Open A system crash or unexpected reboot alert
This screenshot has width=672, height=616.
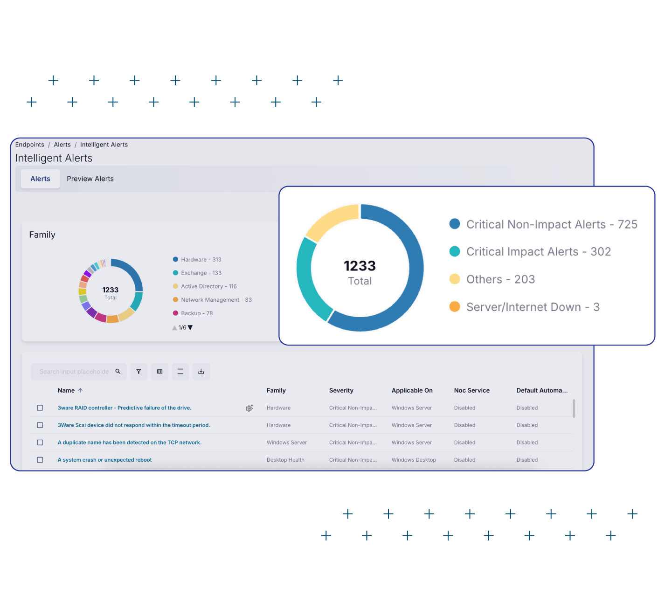tap(104, 460)
